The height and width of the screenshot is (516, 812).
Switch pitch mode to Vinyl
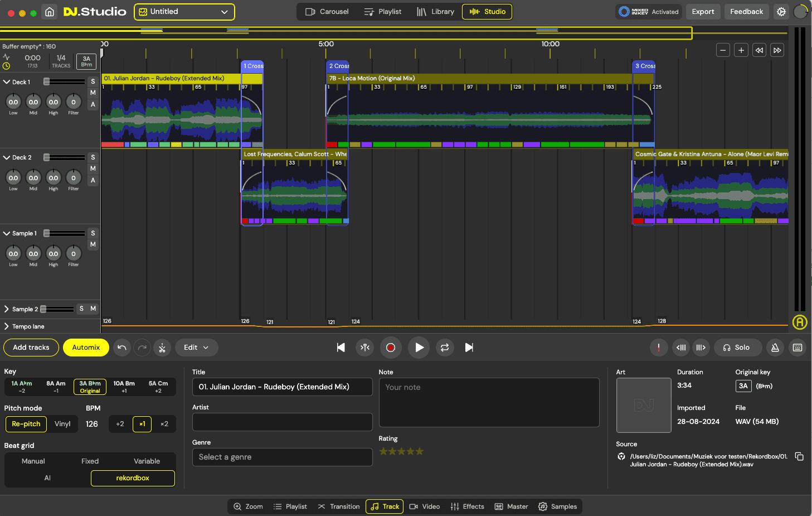click(62, 424)
